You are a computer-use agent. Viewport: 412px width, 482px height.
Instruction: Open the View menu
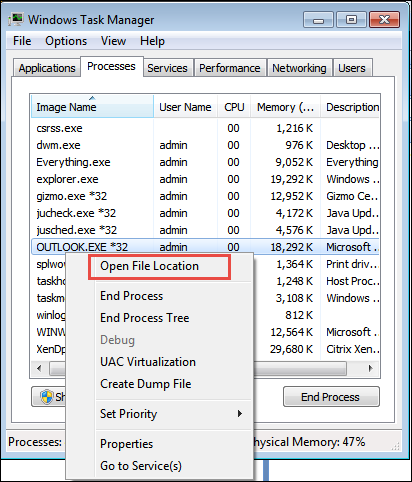pos(113,41)
